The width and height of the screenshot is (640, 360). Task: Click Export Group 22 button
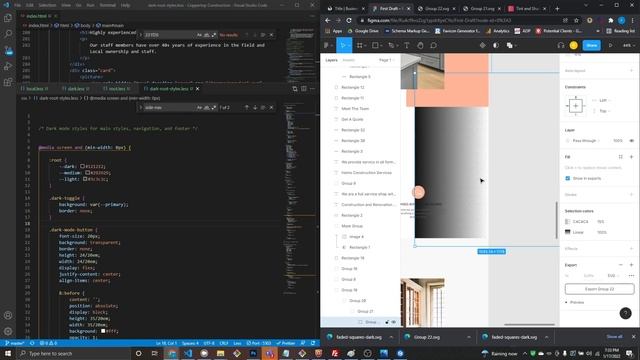click(x=599, y=289)
